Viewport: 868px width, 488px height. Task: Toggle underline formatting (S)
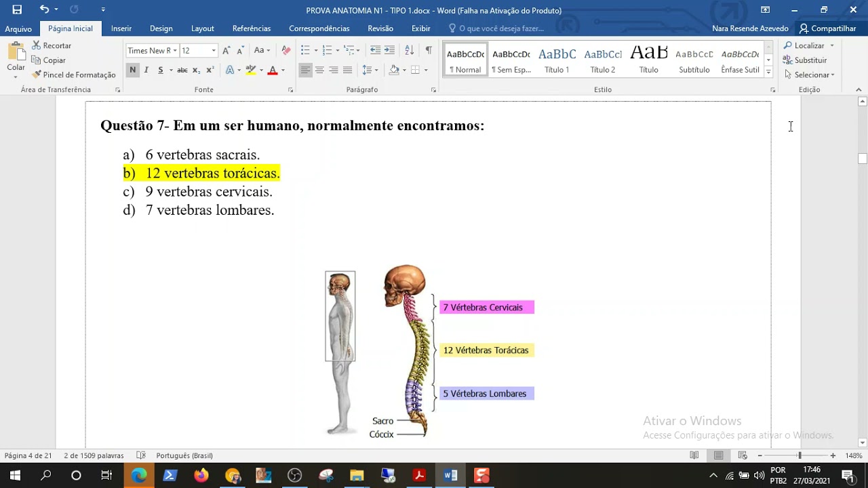pos(161,70)
